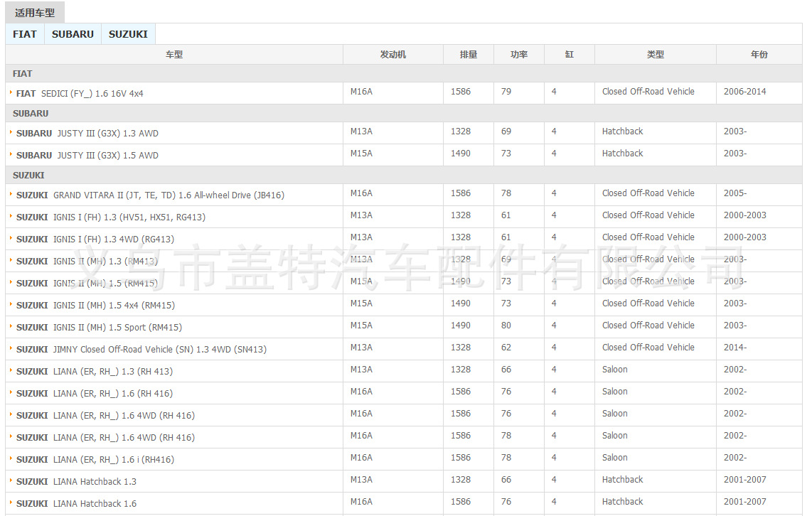This screenshot has height=516, width=812.
Task: Click the bullet arrow beside SUZUKI GRAND VITARA II
Action: (11, 194)
